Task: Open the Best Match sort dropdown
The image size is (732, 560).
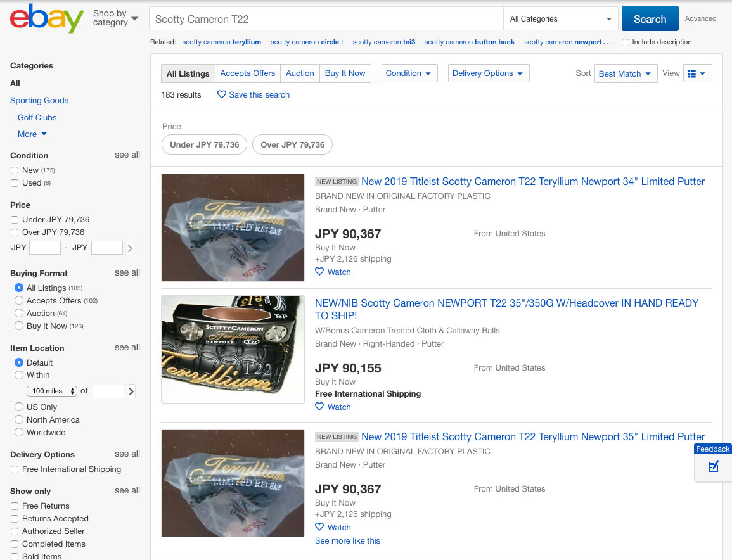Action: point(625,73)
